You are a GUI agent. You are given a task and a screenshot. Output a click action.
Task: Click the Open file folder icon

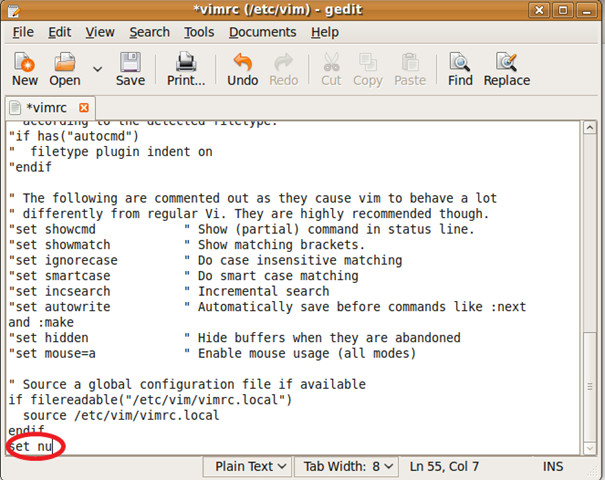[x=64, y=62]
